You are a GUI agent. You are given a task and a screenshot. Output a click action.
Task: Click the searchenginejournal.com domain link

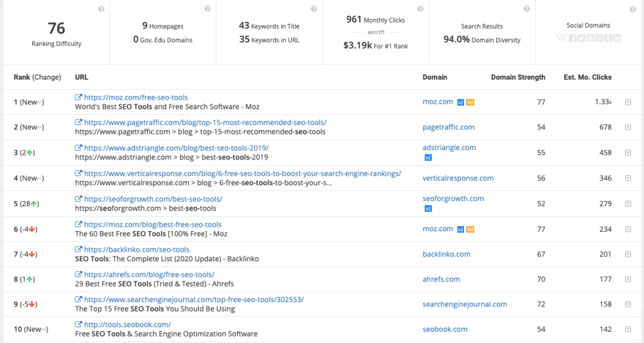465,304
